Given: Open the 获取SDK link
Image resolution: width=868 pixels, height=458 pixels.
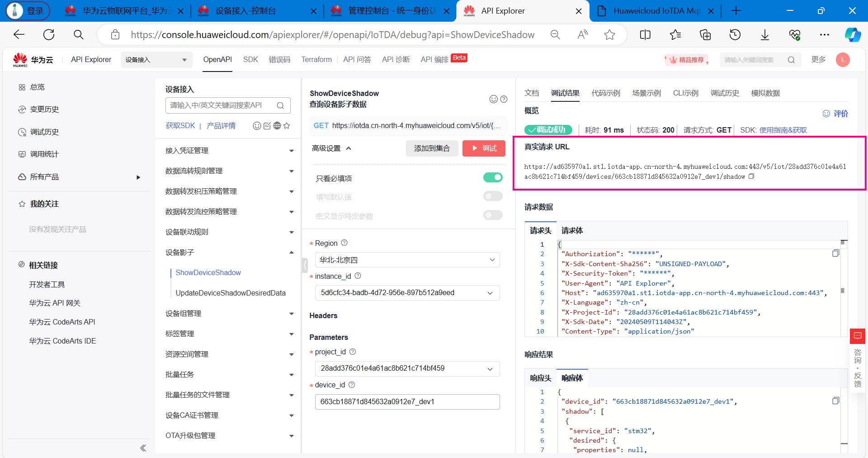Looking at the screenshot, I should [180, 126].
